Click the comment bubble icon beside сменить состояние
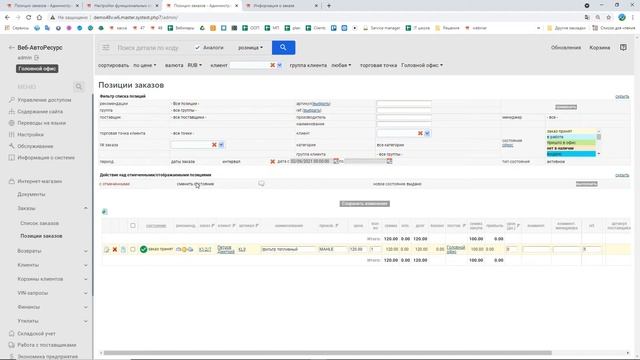Viewport: 640px width, 360px height. pyautogui.click(x=261, y=184)
